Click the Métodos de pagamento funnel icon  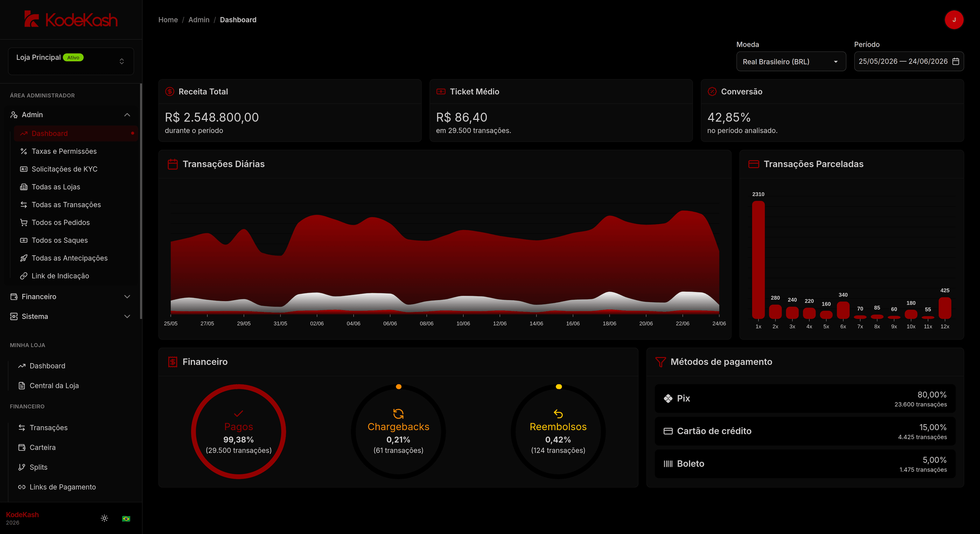660,362
